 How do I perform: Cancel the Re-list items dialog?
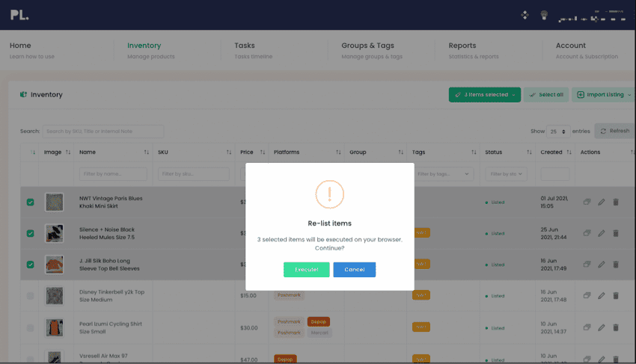(x=355, y=270)
